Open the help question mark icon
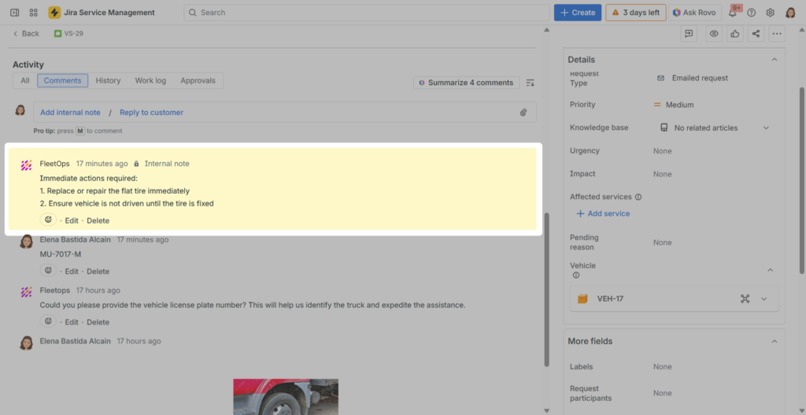Screen dimensions: 806x415 [x=752, y=13]
